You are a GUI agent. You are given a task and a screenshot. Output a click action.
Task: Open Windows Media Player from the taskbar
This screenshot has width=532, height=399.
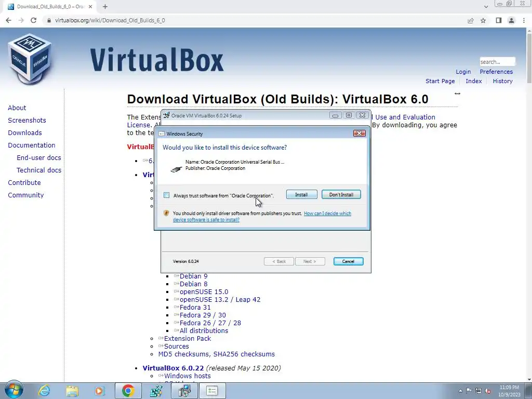click(99, 391)
